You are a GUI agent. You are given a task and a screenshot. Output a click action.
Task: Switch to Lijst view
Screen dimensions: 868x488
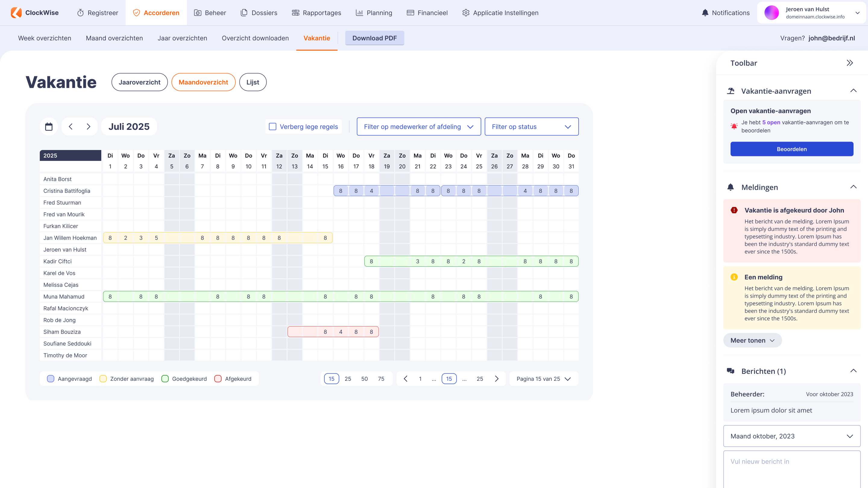[253, 82]
